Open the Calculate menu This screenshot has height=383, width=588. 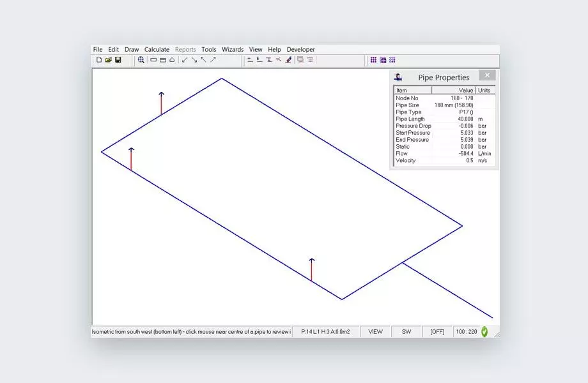pos(157,49)
